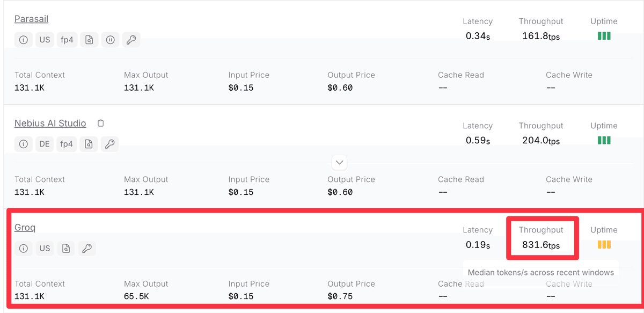Click the Groq info icon
The image size is (644, 313).
coord(24,248)
